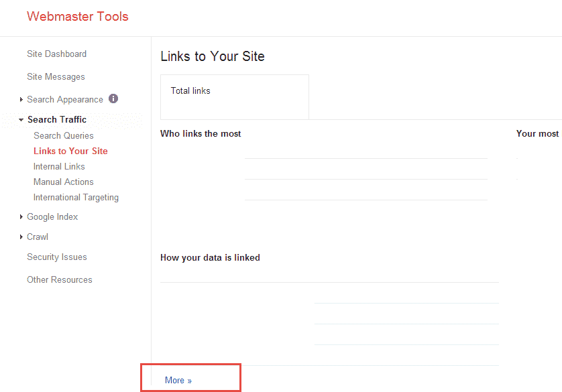Click the Total links box

(235, 97)
